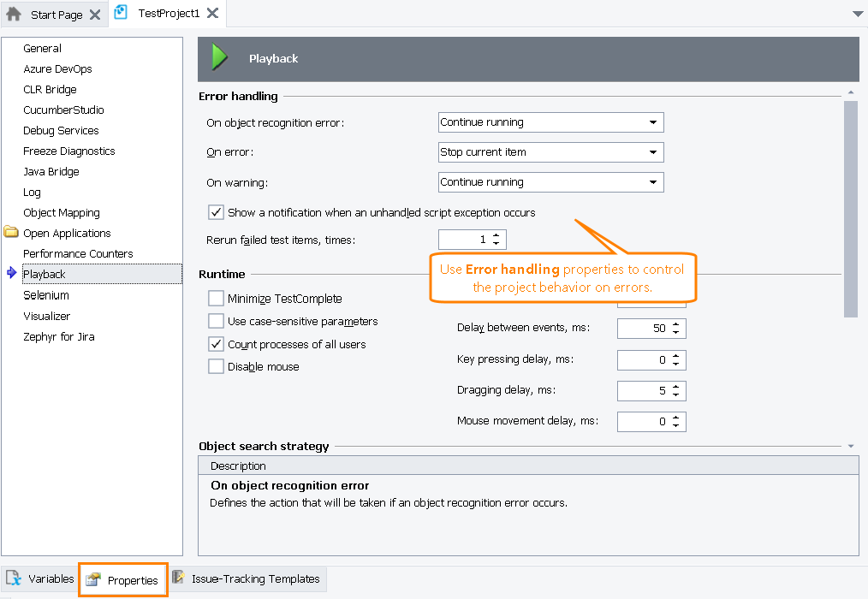Expand the On warning dropdown
The width and height of the screenshot is (868, 599).
[x=653, y=182]
